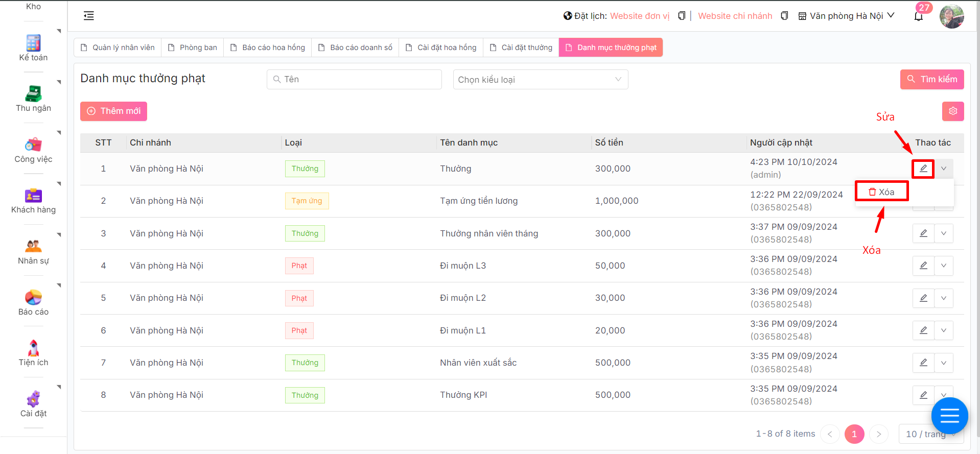
Task: Open the table settings gear button
Action: (x=952, y=111)
